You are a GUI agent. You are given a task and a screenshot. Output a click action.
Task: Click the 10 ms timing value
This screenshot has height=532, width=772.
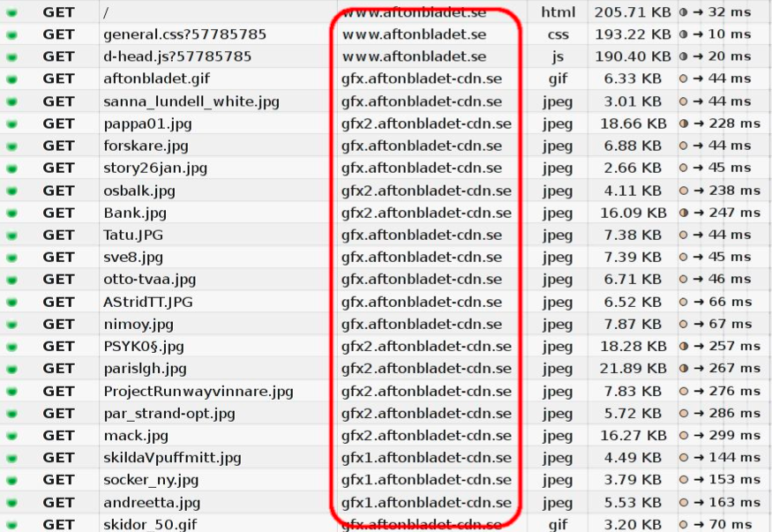coord(730,34)
